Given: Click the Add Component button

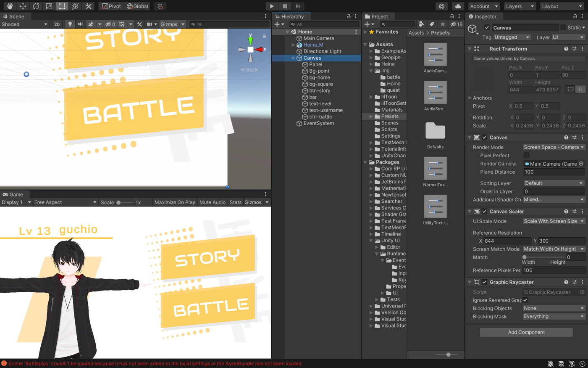Looking at the screenshot, I should [x=526, y=332].
